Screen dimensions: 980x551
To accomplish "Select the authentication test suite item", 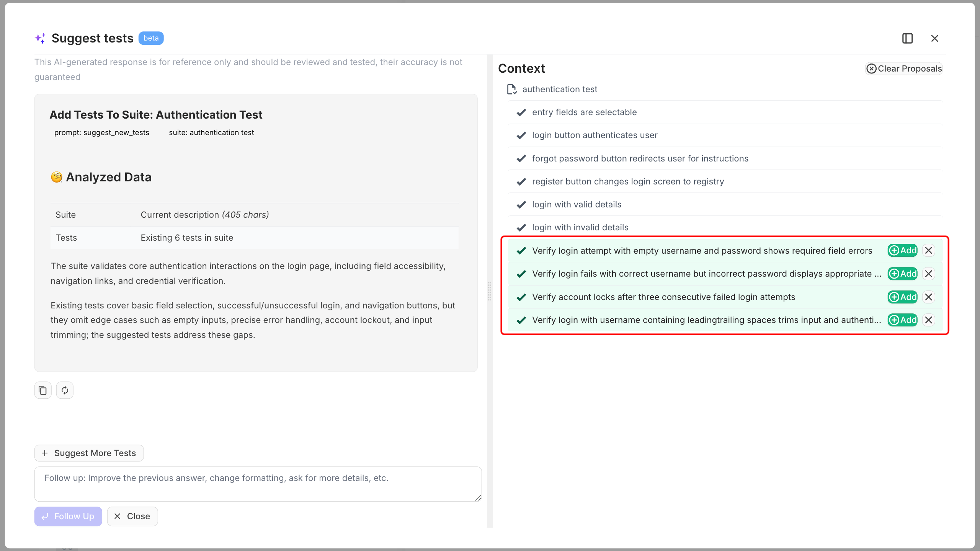I will pyautogui.click(x=560, y=89).
